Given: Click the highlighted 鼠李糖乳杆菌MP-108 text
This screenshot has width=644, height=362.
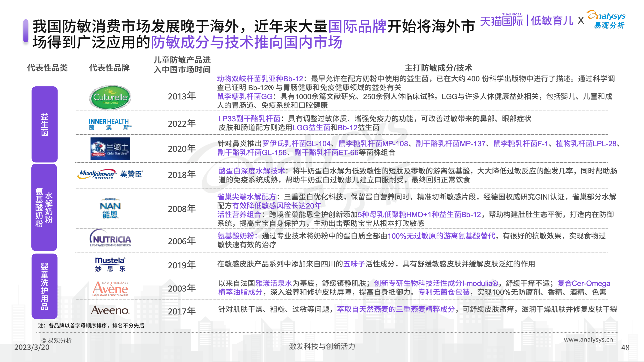Looking at the screenshot, I should click(x=373, y=144).
